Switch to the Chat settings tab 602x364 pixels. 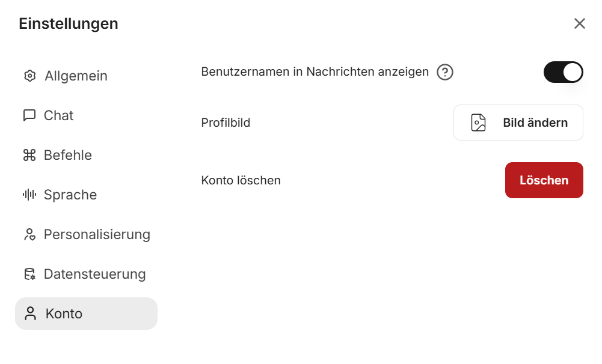point(58,115)
